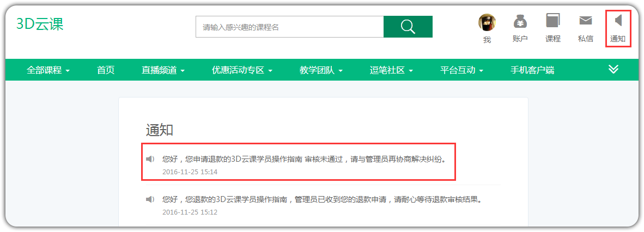Expand the double-chevron more menu
This screenshot has width=644, height=232.
point(613,69)
